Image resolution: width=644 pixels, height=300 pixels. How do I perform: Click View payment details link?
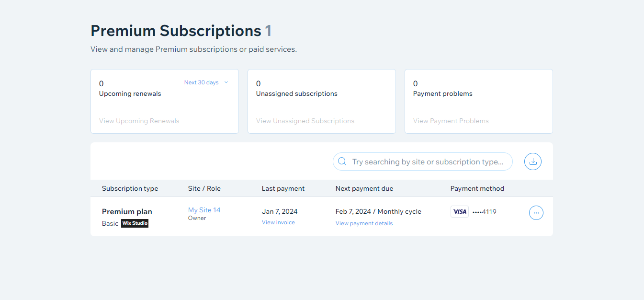(x=364, y=223)
